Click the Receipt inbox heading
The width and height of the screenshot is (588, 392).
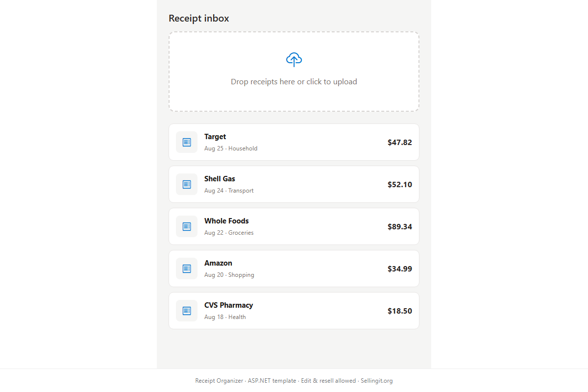[199, 19]
